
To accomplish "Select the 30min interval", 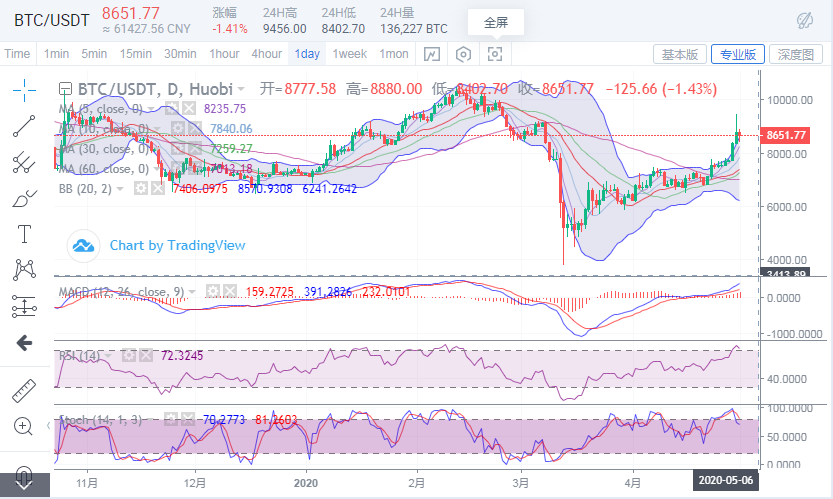I will pos(180,54).
